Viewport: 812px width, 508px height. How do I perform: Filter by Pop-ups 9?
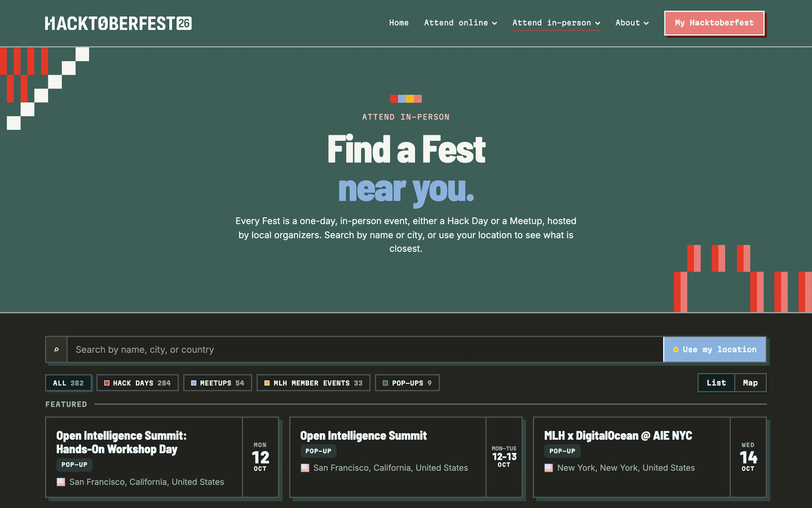pyautogui.click(x=407, y=383)
